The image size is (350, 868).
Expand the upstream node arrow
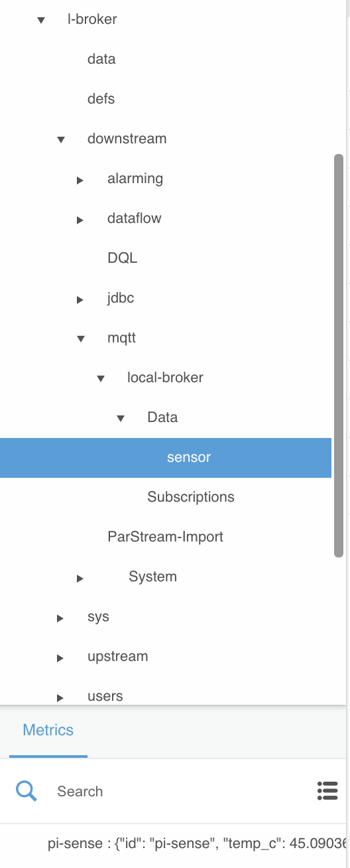[x=60, y=658]
